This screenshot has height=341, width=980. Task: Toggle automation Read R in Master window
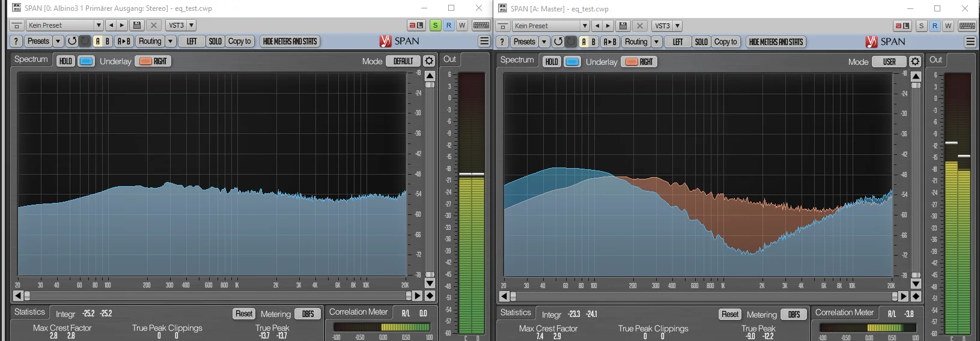tap(935, 26)
